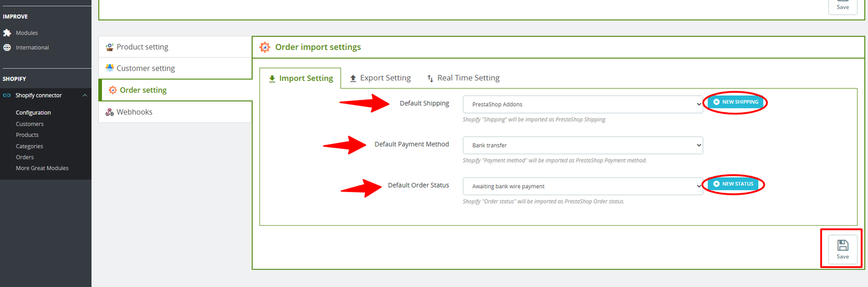
Task: Click plus icon on New Status
Action: [x=716, y=184]
